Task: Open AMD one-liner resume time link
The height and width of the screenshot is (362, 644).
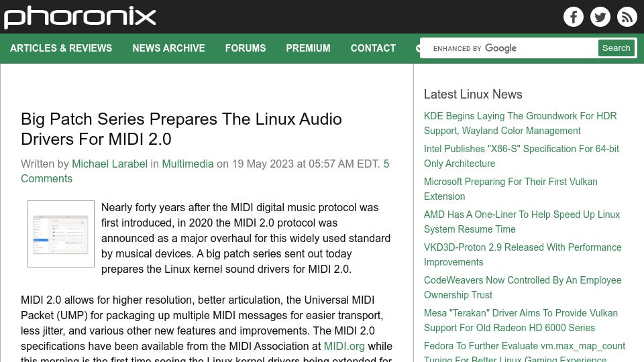Action: [522, 222]
